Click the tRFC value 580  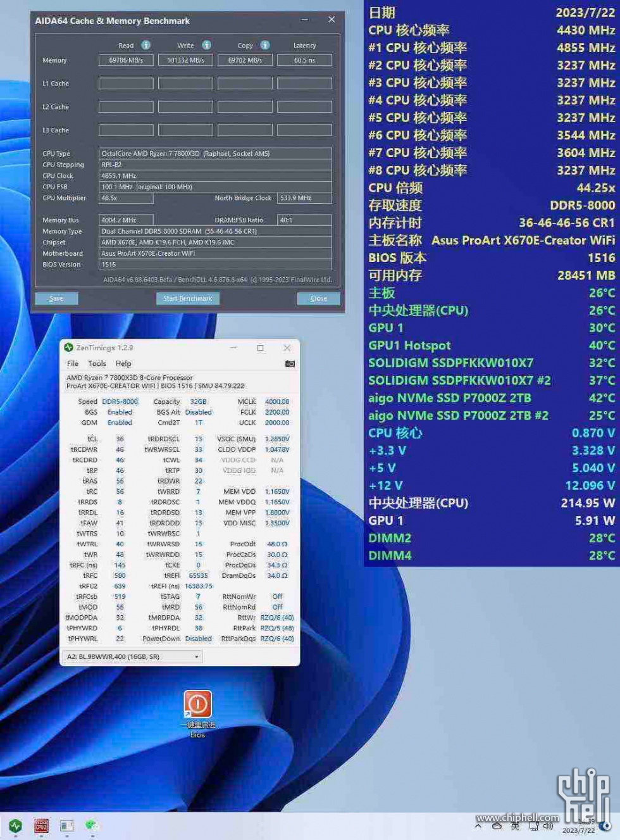click(120, 575)
